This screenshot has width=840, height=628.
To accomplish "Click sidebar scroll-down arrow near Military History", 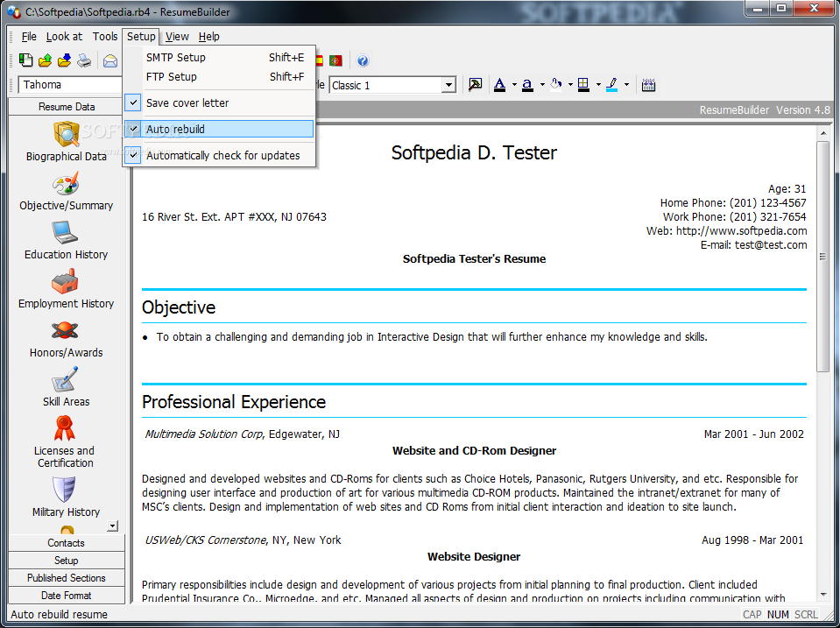I will click(x=112, y=526).
